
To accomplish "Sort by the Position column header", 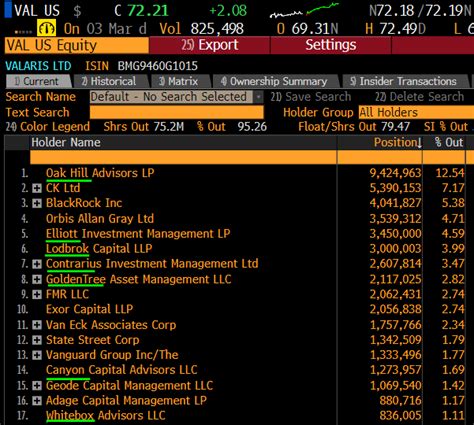I will coord(398,143).
